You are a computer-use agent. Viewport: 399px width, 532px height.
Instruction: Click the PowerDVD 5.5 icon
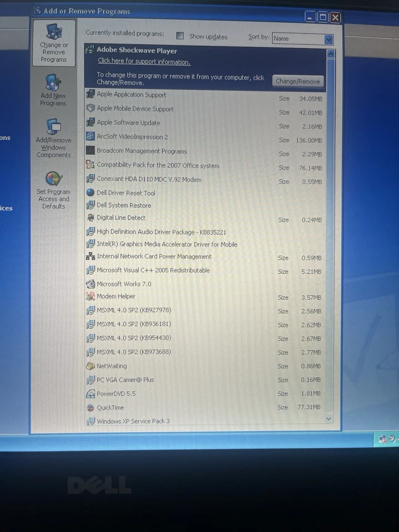(90, 393)
